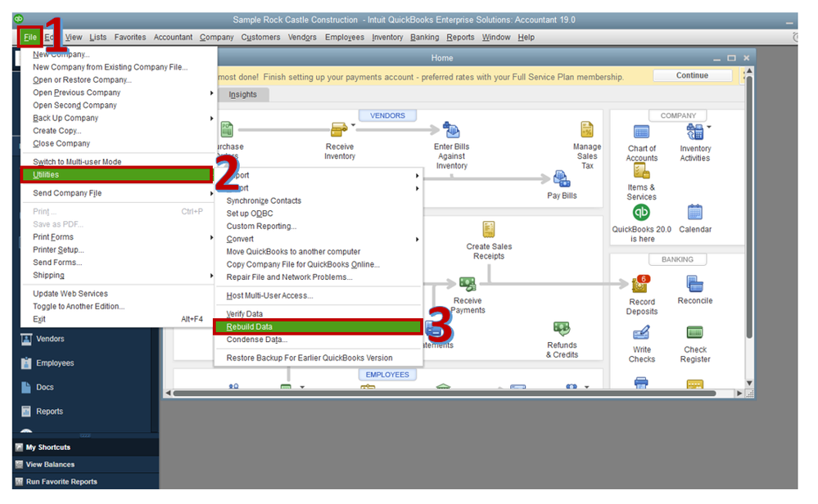Open the Check Register icon
This screenshot has width=818, height=504.
(695, 332)
